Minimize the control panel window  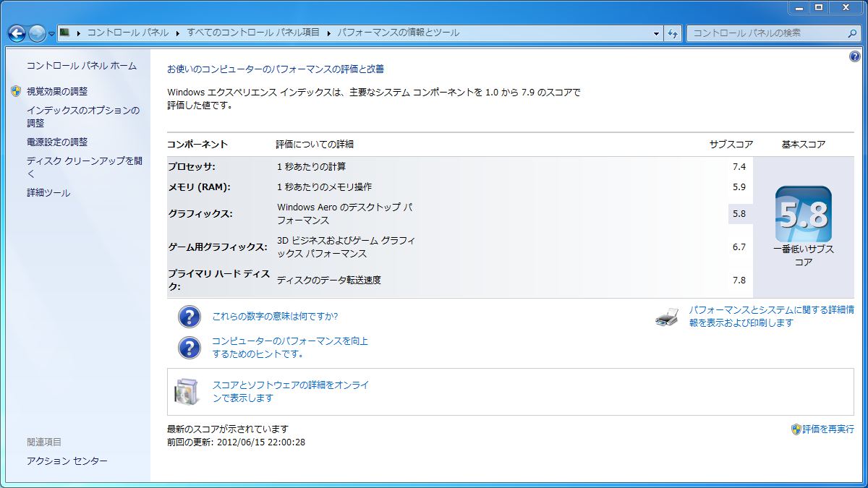pos(798,7)
